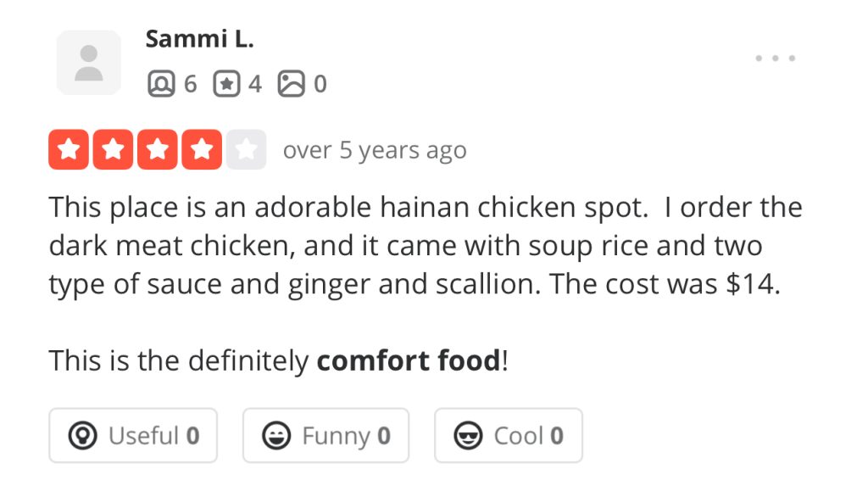Image resolution: width=868 pixels, height=491 pixels.
Task: Open the Sammi L. profile name link
Action: 199,39
